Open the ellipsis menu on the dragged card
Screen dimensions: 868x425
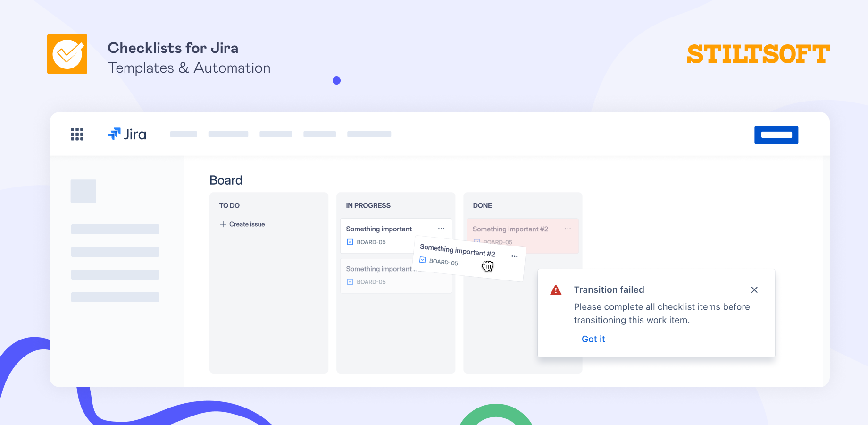515,256
